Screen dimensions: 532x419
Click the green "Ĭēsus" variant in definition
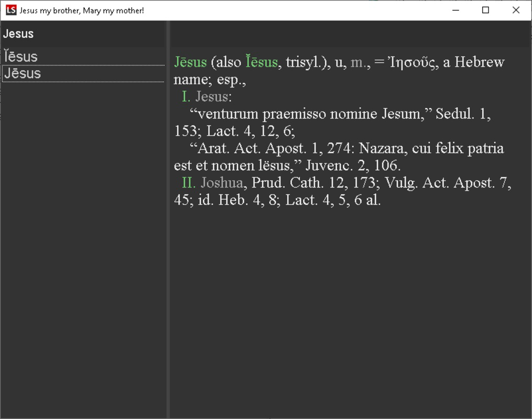(262, 62)
